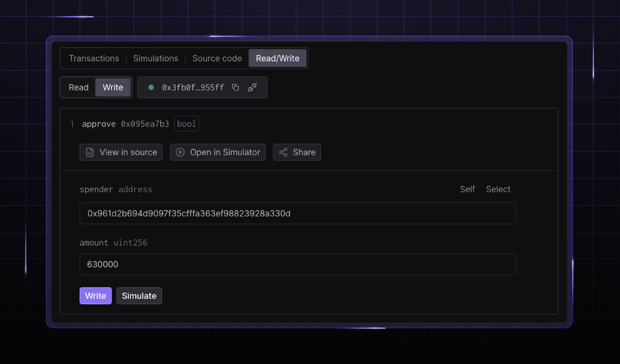This screenshot has width=620, height=364.
Task: Click the View in source file icon
Action: 90,152
